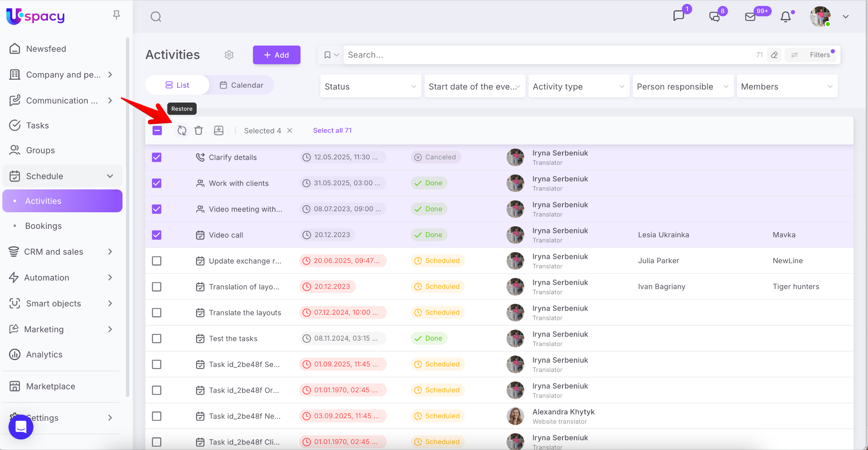The image size is (868, 450).
Task: Click the export download icon
Action: [219, 131]
